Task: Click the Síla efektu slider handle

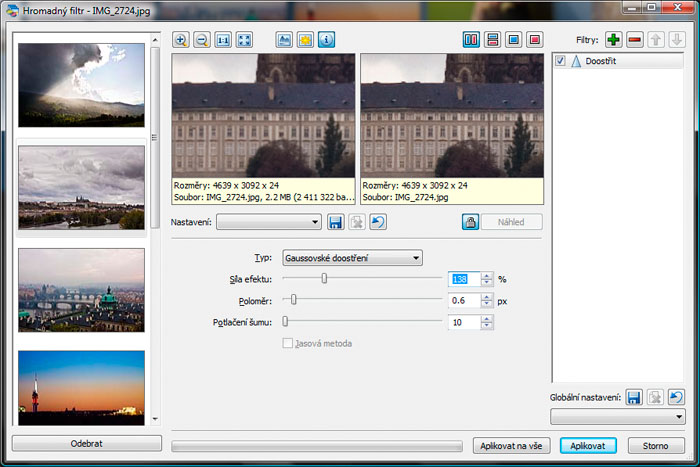Action: coord(324,279)
